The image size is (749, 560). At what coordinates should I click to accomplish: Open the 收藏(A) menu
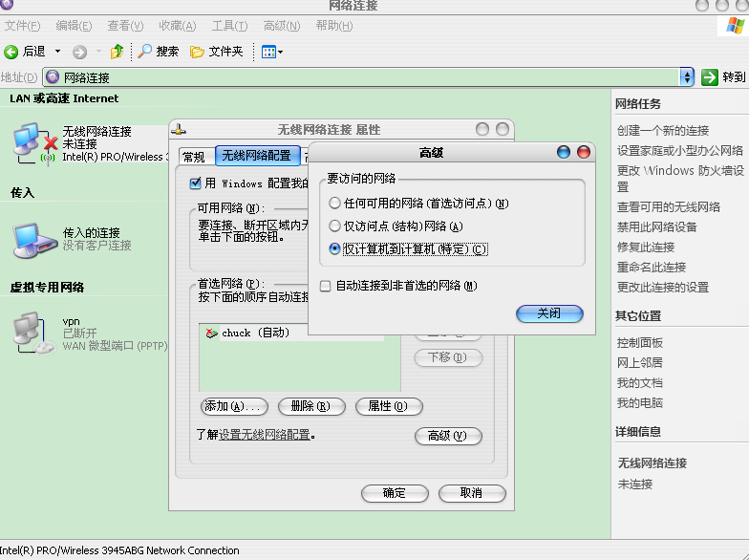tap(178, 26)
